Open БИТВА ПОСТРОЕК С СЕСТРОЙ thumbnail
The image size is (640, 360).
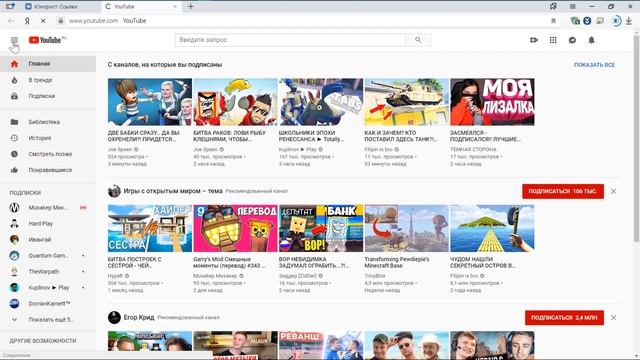[150, 228]
